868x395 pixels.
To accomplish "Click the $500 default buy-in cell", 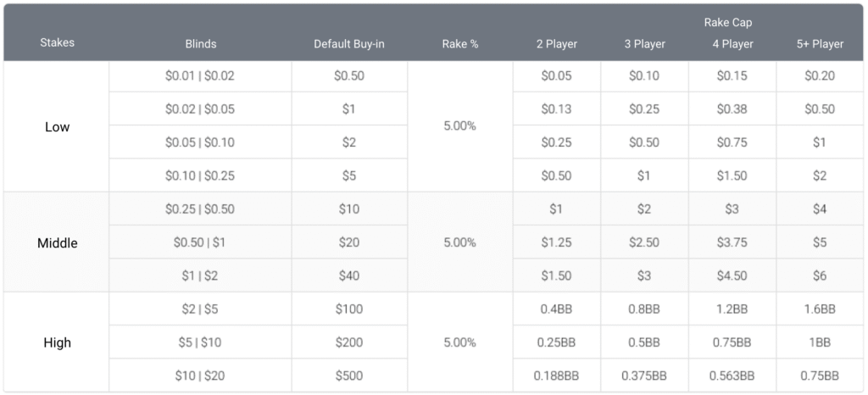I will pos(349,376).
